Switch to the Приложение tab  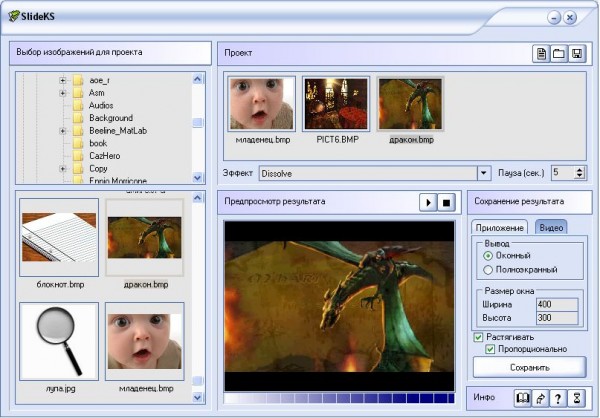[x=500, y=227]
